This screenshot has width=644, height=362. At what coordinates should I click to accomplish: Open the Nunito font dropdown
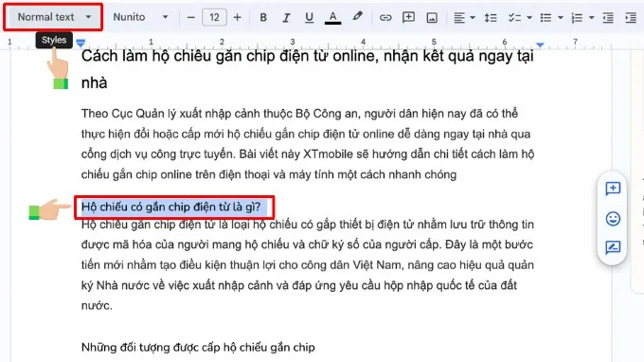pos(140,17)
